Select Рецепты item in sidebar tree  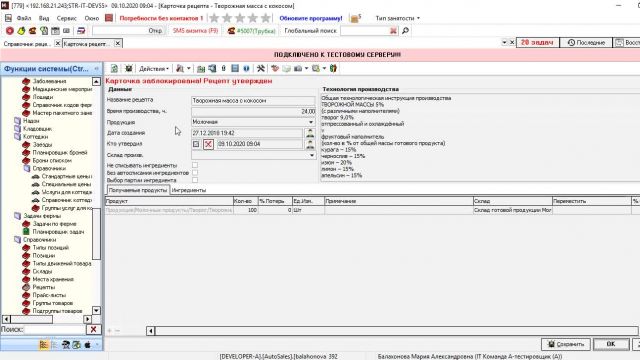(x=44, y=287)
